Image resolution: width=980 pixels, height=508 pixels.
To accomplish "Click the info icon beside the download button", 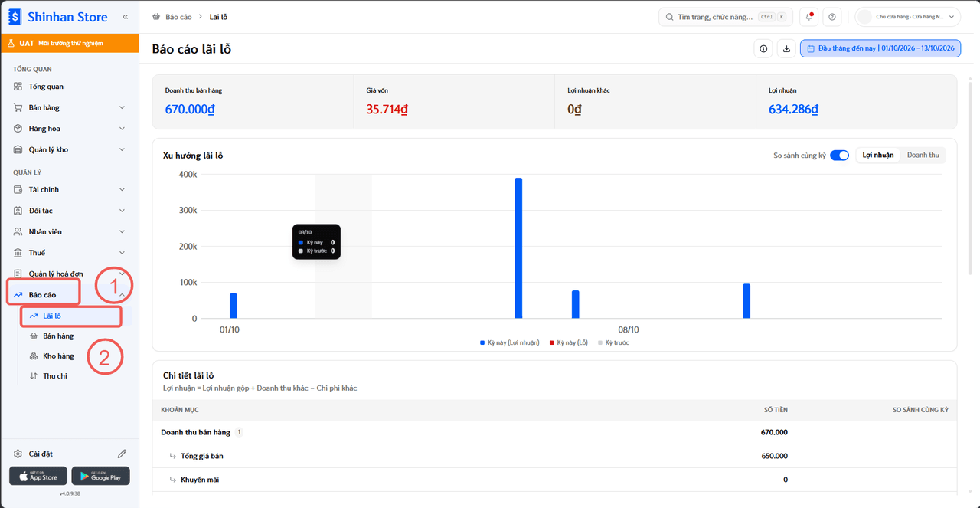I will point(763,49).
